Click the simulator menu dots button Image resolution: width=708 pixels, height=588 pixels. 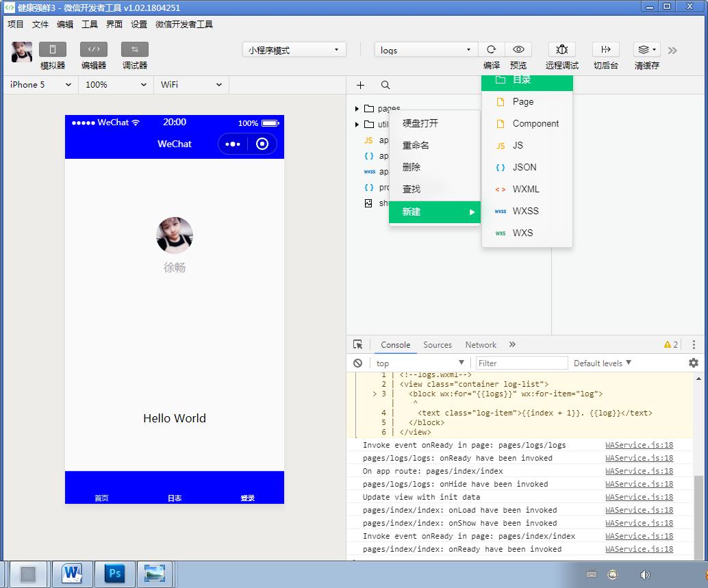[x=233, y=144]
